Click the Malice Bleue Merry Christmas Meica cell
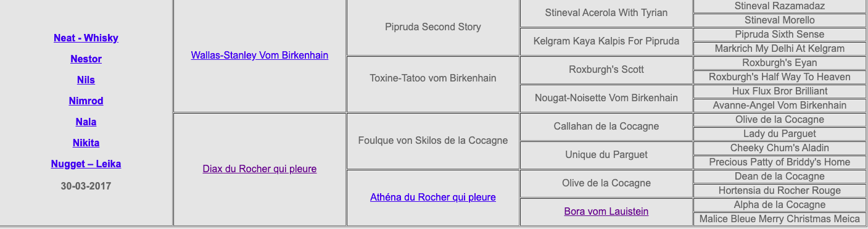The width and height of the screenshot is (868, 229). click(780, 219)
